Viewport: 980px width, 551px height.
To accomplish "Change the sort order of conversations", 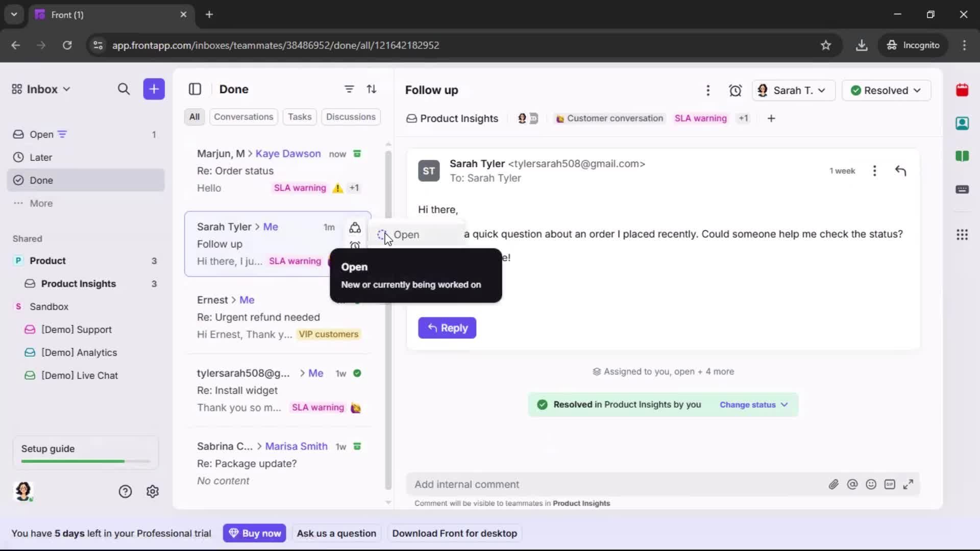I will [x=372, y=89].
